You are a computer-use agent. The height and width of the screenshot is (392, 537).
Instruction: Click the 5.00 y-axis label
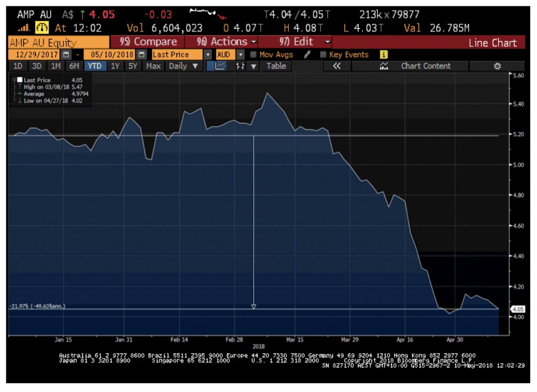point(518,165)
